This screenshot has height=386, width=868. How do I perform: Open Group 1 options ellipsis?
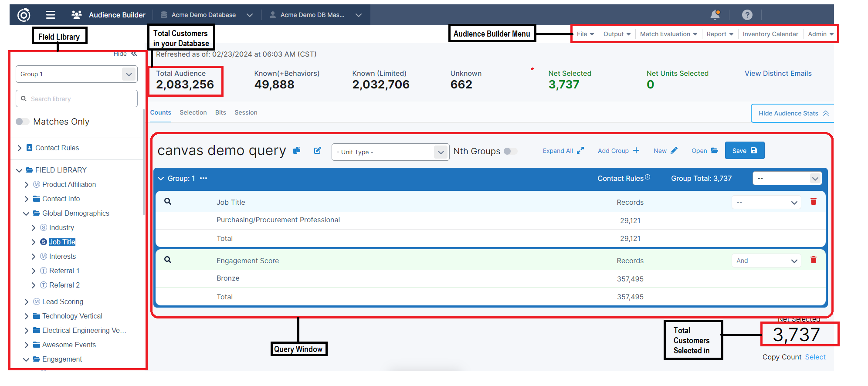(x=203, y=178)
